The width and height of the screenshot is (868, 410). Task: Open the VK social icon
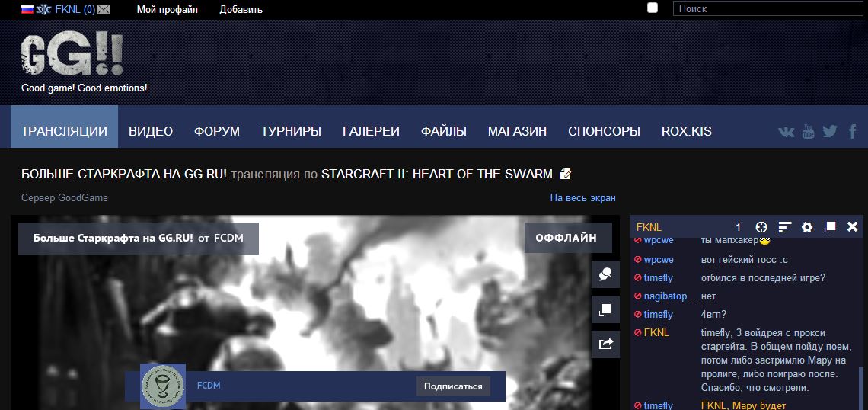(786, 132)
